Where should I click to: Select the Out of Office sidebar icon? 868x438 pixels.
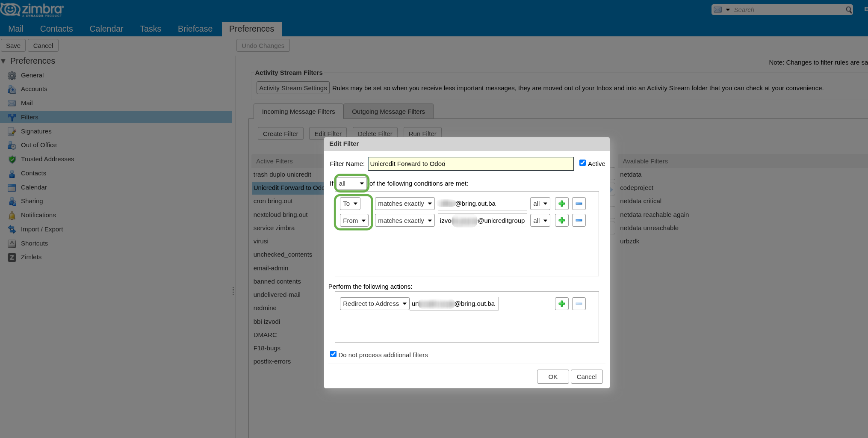pos(12,145)
